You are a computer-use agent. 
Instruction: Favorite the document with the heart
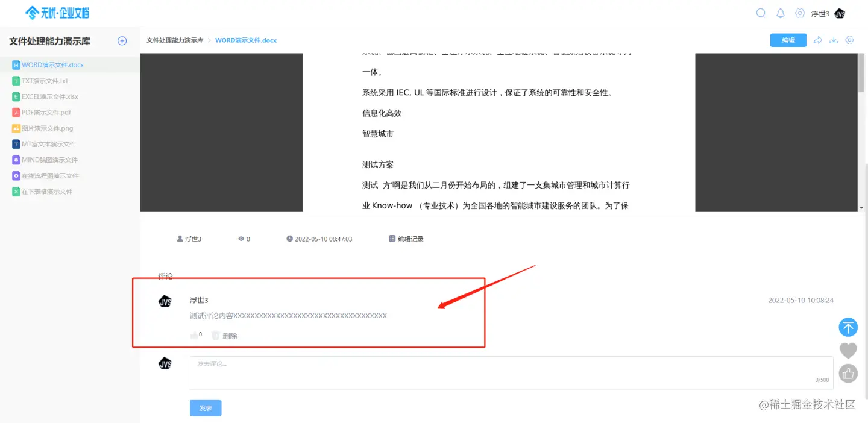848,350
